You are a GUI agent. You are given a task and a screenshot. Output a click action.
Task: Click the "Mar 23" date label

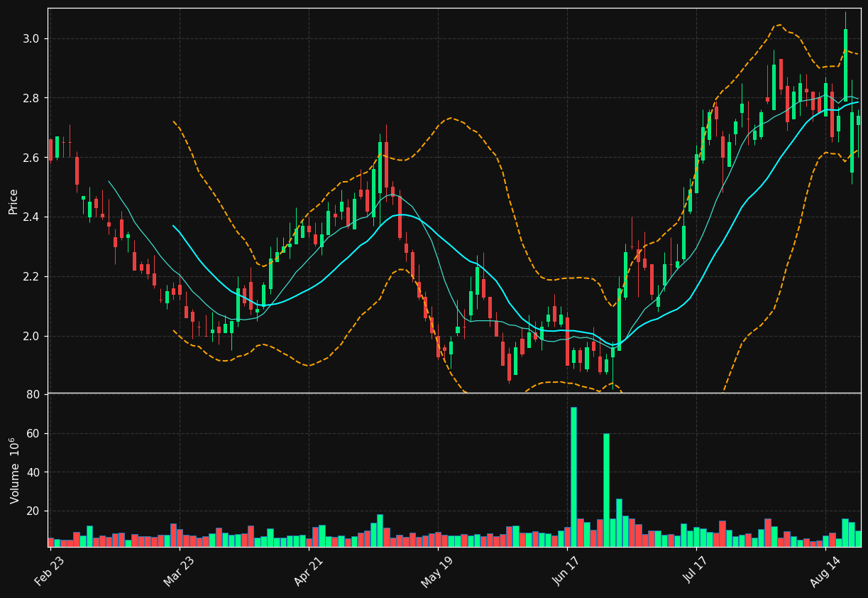click(x=179, y=571)
